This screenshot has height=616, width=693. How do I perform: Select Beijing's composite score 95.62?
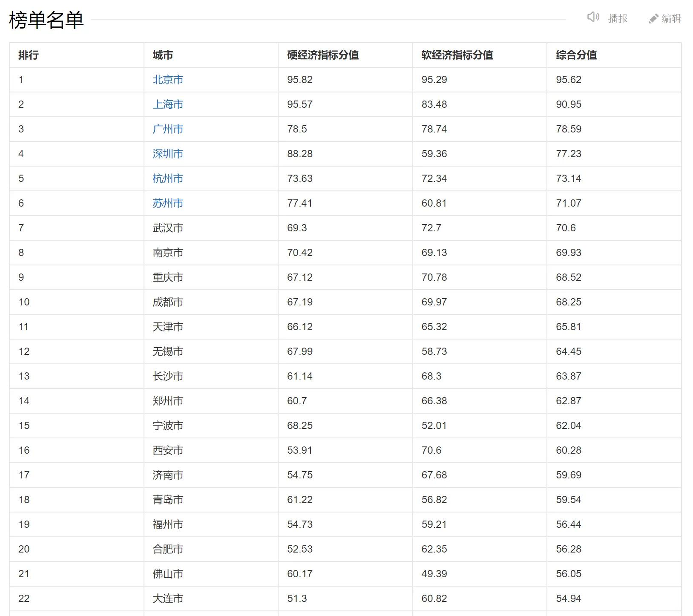point(614,80)
